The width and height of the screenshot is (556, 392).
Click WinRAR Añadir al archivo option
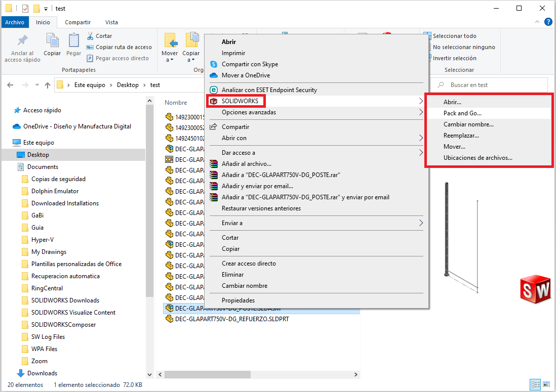(x=246, y=164)
